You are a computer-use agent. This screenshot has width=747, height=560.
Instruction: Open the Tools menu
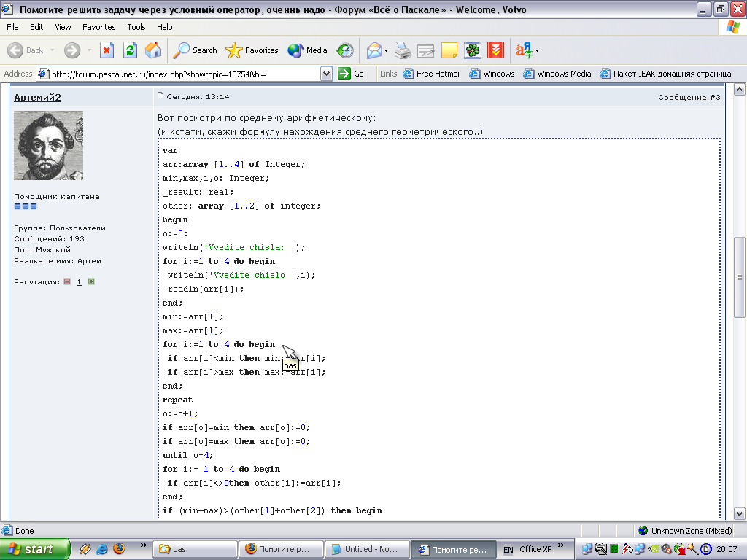[x=136, y=27]
